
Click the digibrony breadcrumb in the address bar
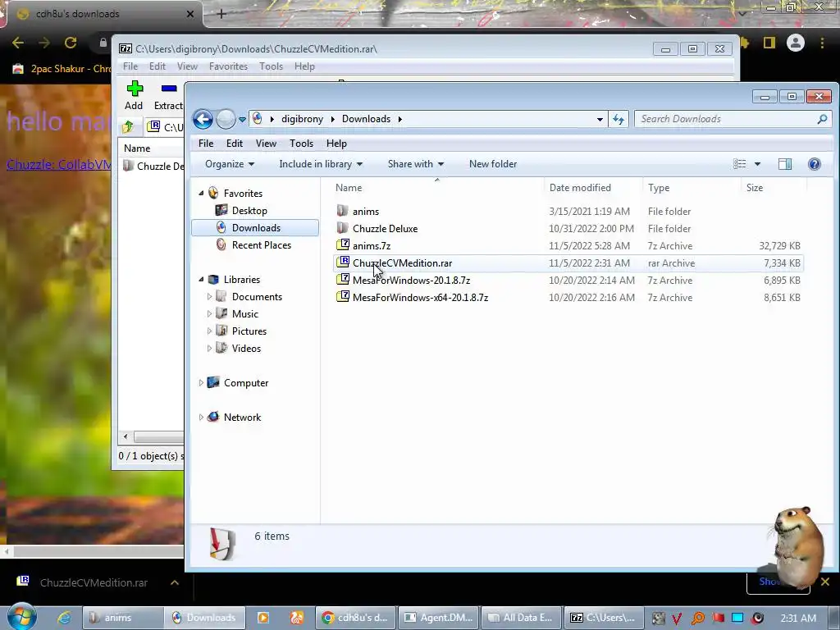click(302, 119)
